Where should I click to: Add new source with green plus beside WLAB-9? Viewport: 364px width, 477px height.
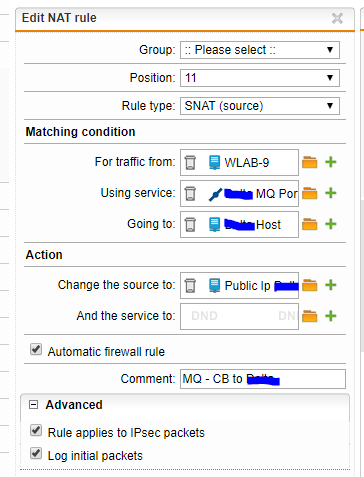(331, 162)
